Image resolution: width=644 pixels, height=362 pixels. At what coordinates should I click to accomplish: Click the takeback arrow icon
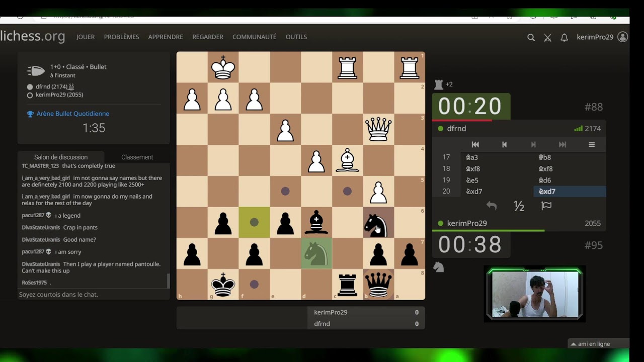point(492,206)
